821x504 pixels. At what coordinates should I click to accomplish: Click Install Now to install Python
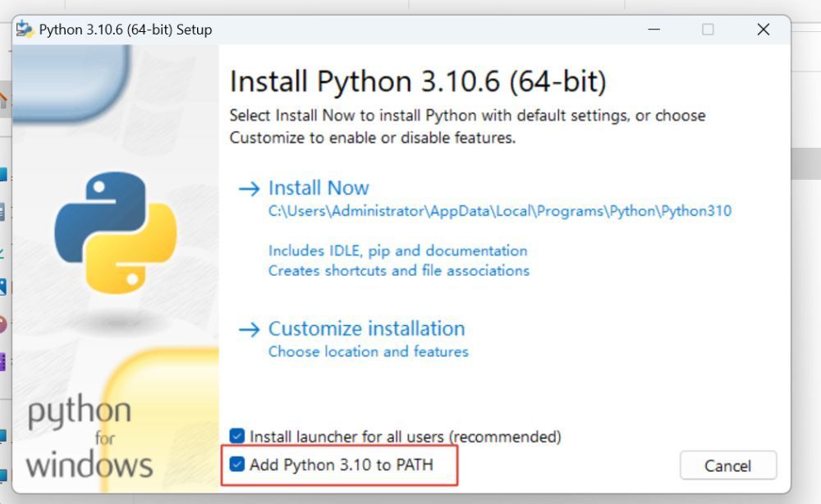click(x=319, y=188)
